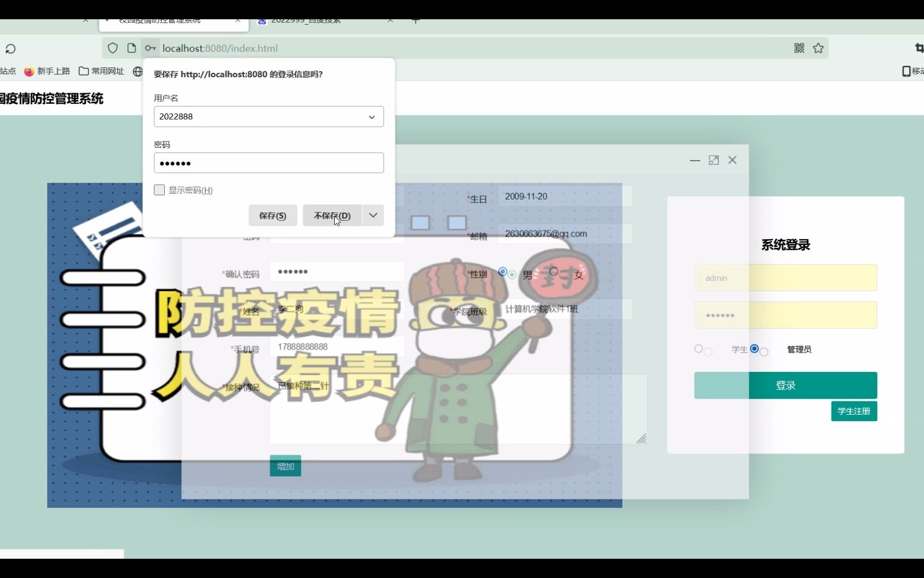The width and height of the screenshot is (924, 578).
Task: Click the textarea resize handle corner
Action: (x=642, y=439)
